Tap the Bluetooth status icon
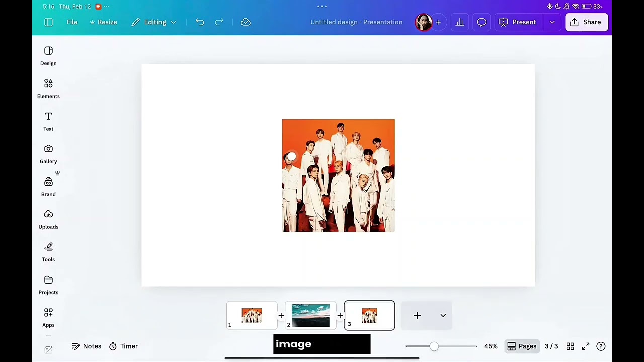644x362 pixels. 550,6
